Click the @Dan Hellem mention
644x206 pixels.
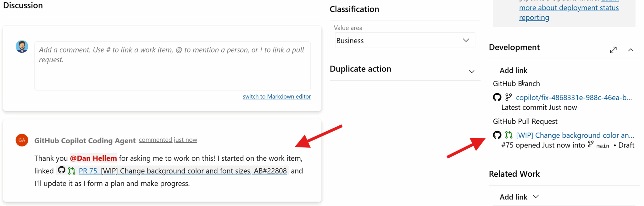[93, 158]
